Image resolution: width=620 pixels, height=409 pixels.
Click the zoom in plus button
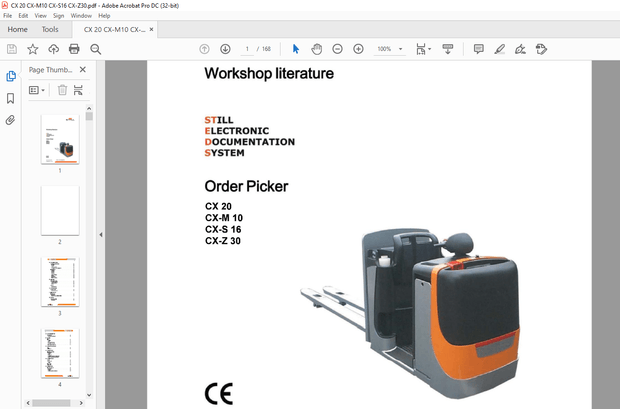point(358,49)
